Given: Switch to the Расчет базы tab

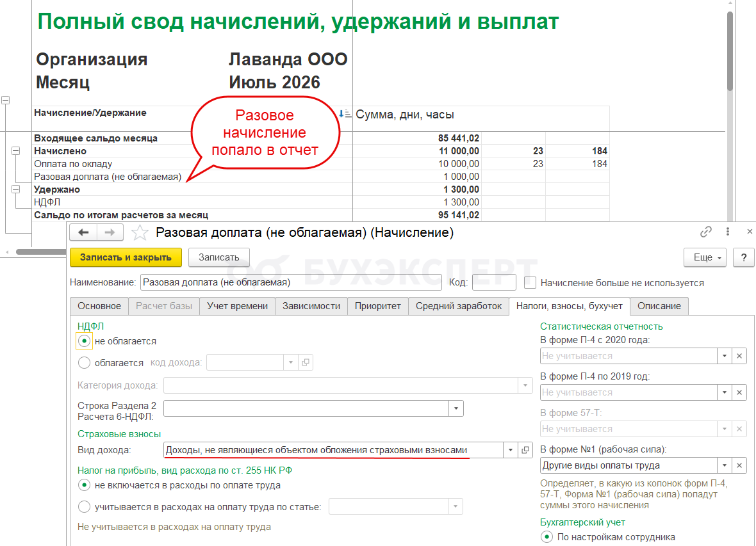Looking at the screenshot, I should point(164,306).
